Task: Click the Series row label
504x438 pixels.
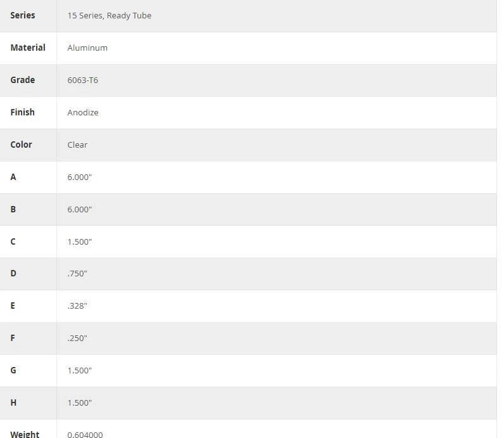Action: tap(23, 15)
